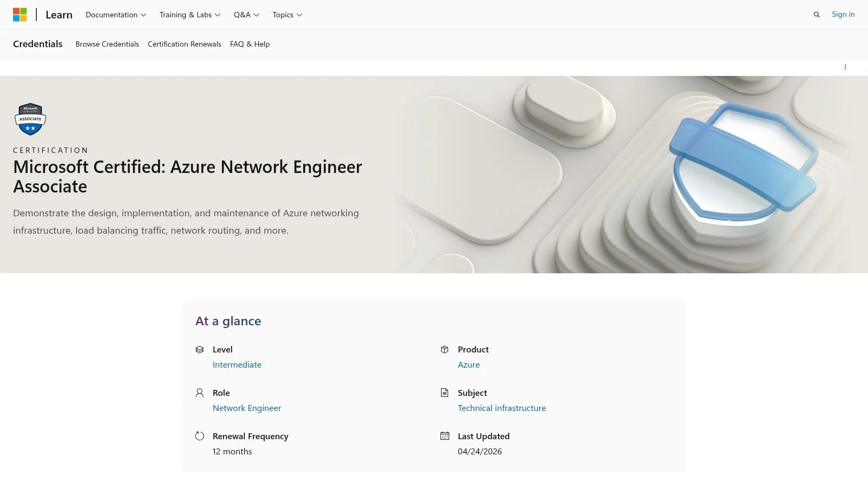Screen dimensions: 868x488
Task: Open FAQ & Help page
Action: tap(250, 44)
